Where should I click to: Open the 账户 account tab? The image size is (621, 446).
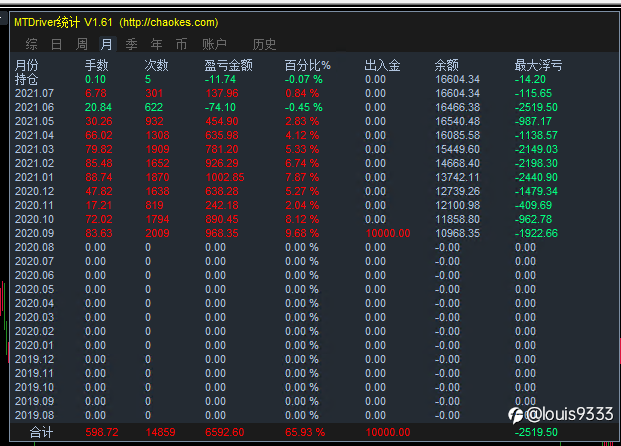pyautogui.click(x=214, y=44)
